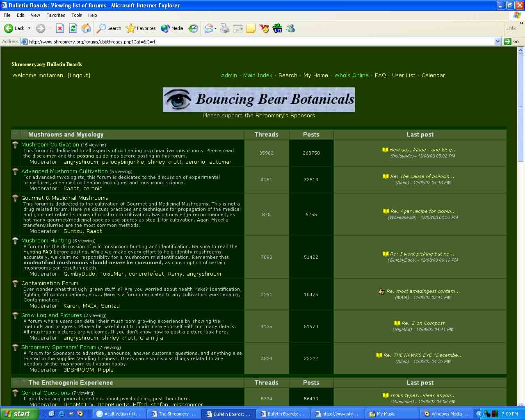Click the mushroom icon beside Contamination Forum
525x420 pixels.
tap(15, 283)
